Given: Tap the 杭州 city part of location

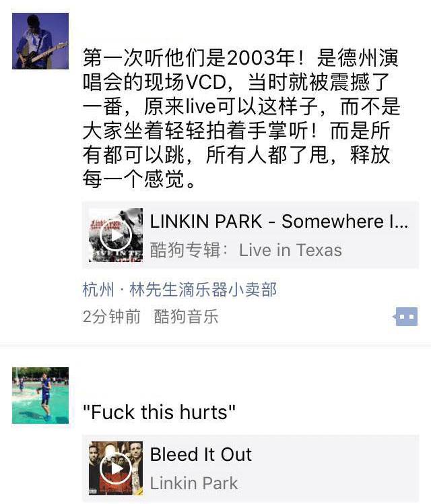Looking at the screenshot, I should pyautogui.click(x=98, y=289).
